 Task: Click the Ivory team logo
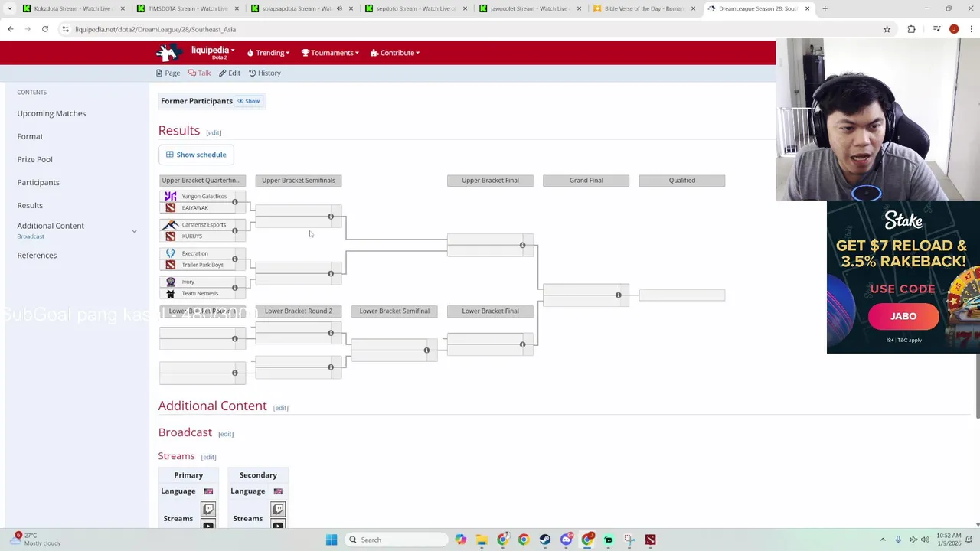(x=170, y=282)
